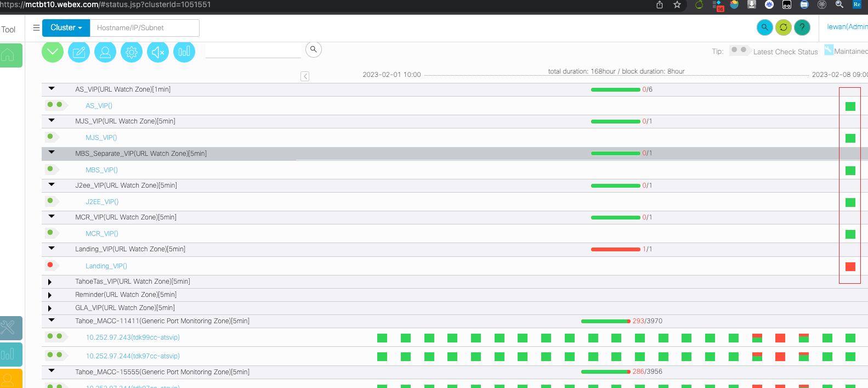Click the Hostname/IP/Subnet input field
Viewport: 868px width, 388px height.
pyautogui.click(x=144, y=28)
